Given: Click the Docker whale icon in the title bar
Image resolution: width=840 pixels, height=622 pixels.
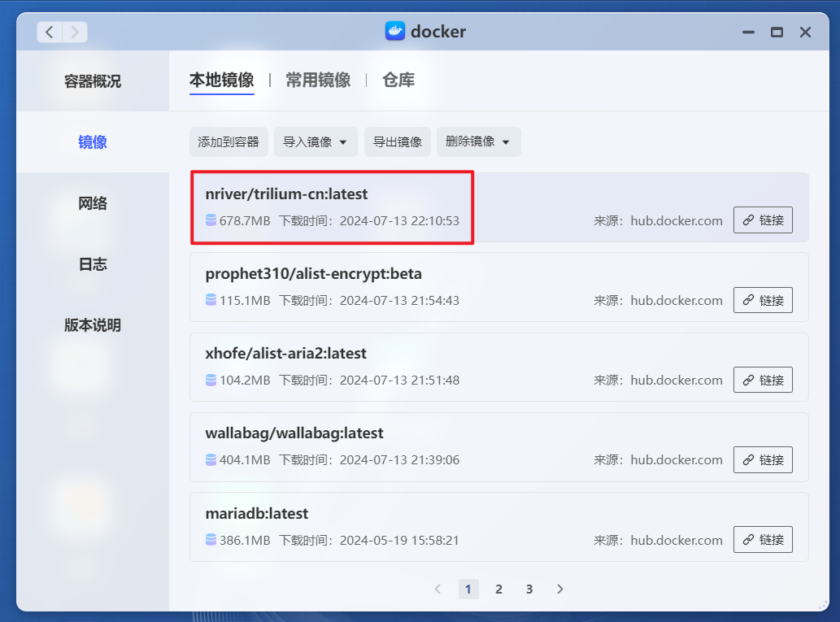Looking at the screenshot, I should tap(397, 31).
